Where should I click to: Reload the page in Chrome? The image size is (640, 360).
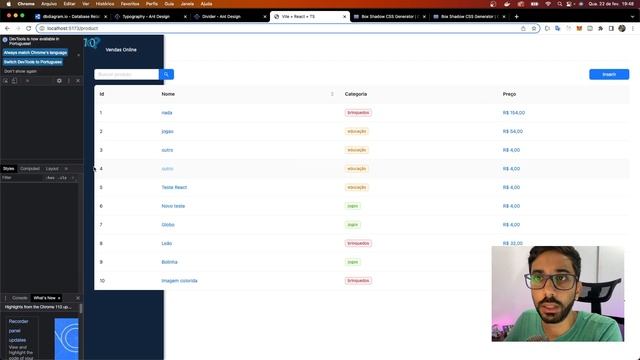[x=29, y=28]
